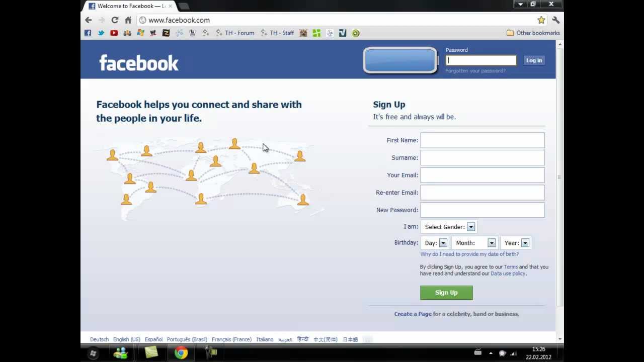
Task: Open the green squares bookmark icon
Action: (316, 33)
